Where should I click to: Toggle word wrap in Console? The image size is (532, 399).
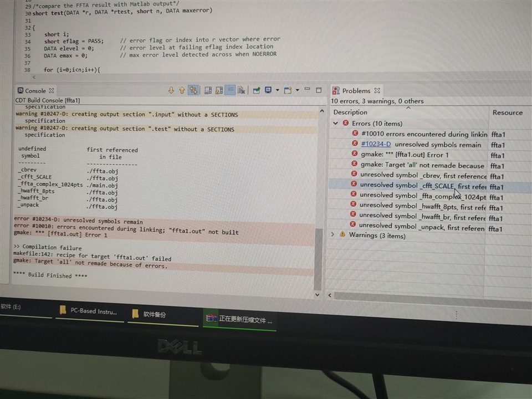[230, 90]
